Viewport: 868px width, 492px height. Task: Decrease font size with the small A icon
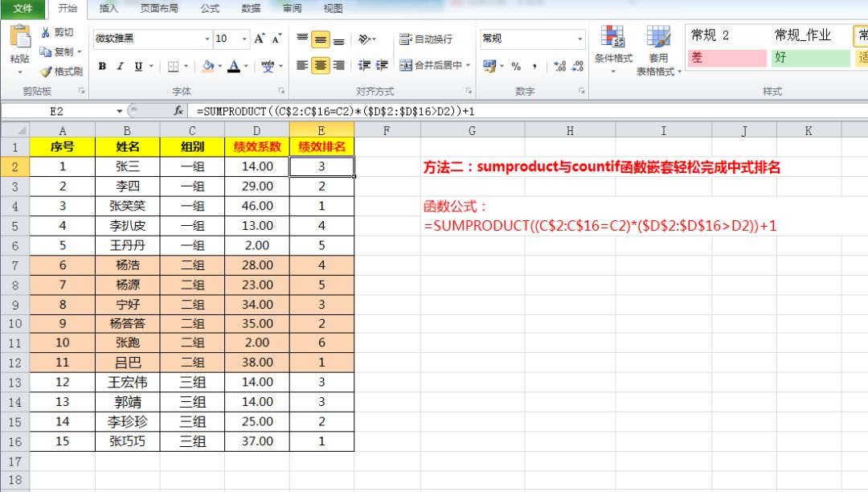276,39
